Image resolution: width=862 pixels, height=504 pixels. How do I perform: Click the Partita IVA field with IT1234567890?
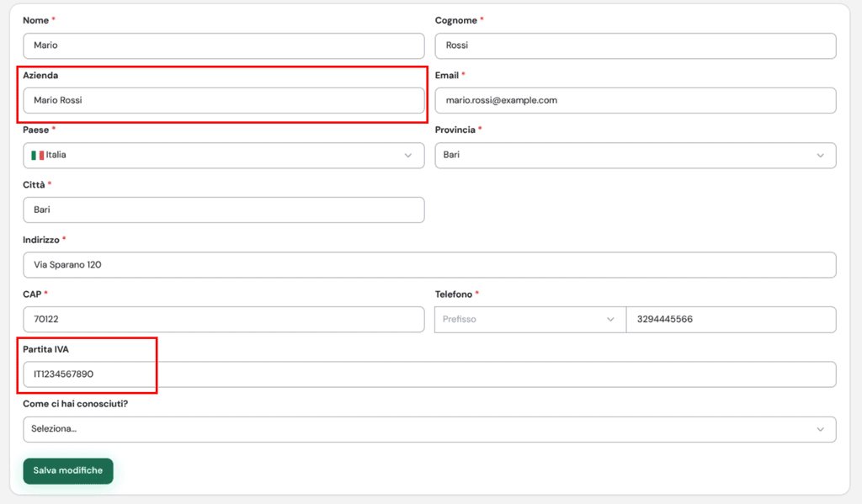pyautogui.click(x=429, y=374)
